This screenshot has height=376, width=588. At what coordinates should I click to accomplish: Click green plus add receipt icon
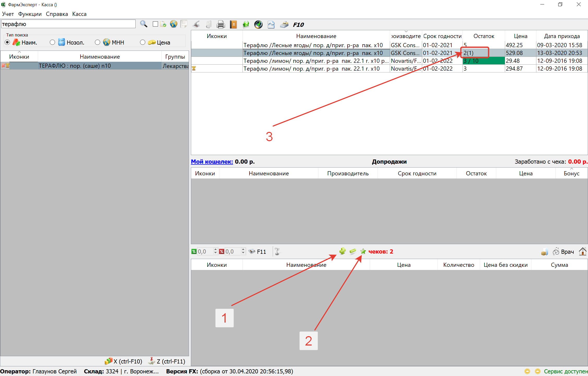click(342, 251)
